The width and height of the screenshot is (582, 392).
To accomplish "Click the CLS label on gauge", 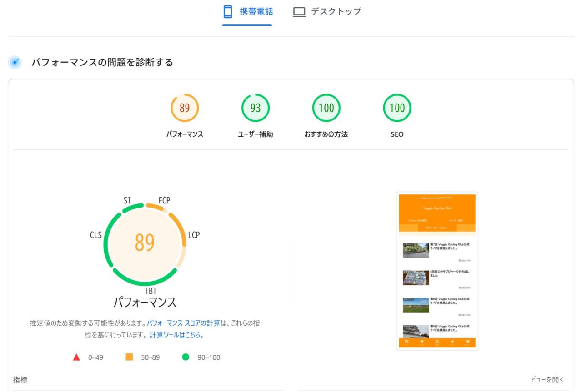I will [x=96, y=235].
